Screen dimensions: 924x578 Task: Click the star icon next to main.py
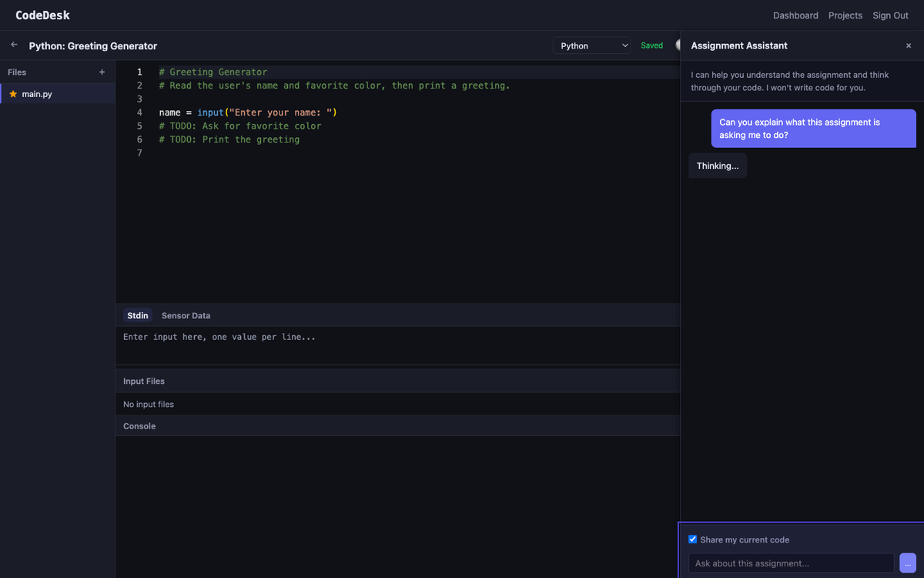click(13, 94)
